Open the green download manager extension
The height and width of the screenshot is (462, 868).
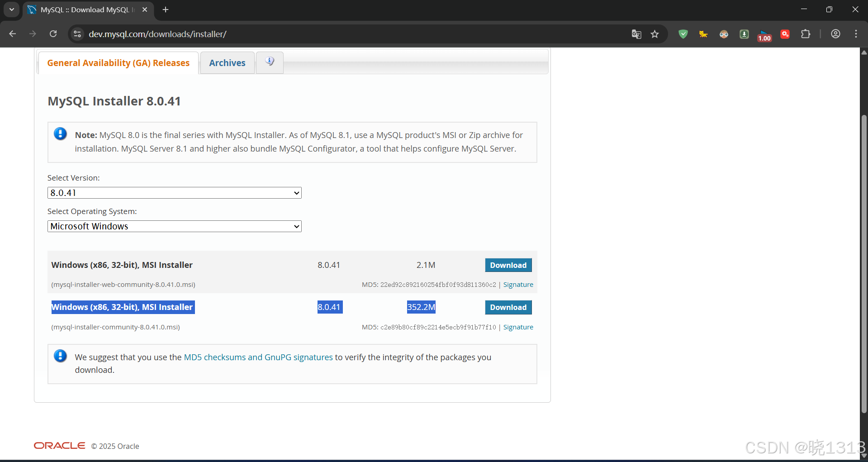(744, 34)
